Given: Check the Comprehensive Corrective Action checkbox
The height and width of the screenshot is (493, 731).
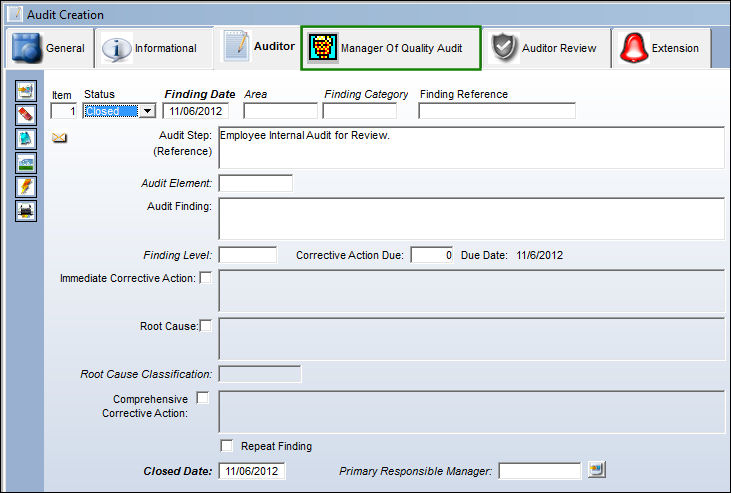Looking at the screenshot, I should [203, 398].
